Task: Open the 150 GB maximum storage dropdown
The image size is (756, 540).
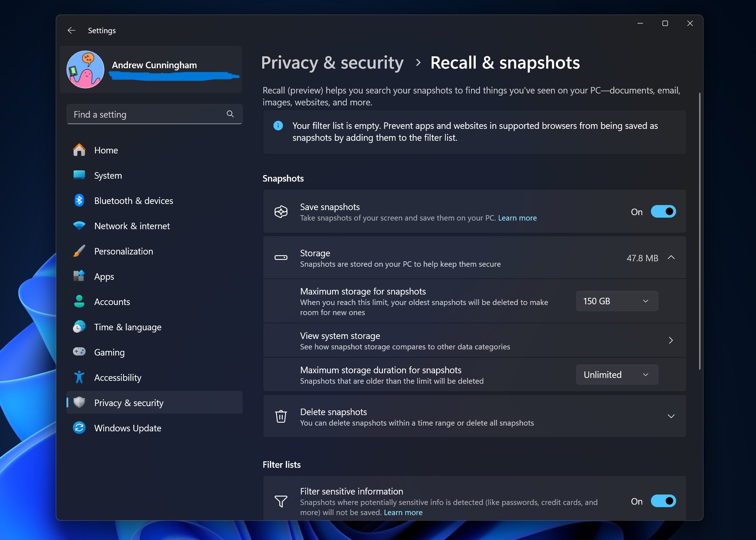Action: click(x=617, y=301)
